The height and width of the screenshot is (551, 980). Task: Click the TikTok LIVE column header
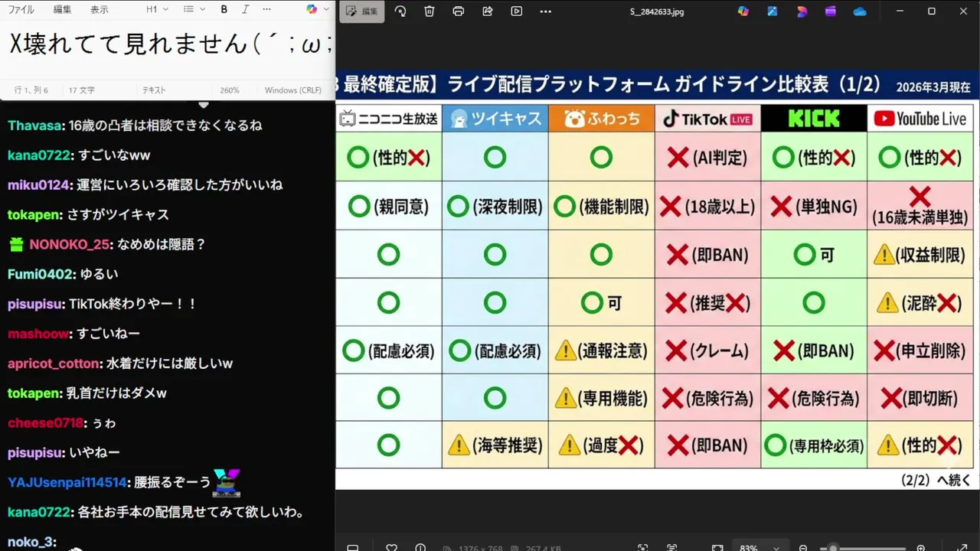707,119
